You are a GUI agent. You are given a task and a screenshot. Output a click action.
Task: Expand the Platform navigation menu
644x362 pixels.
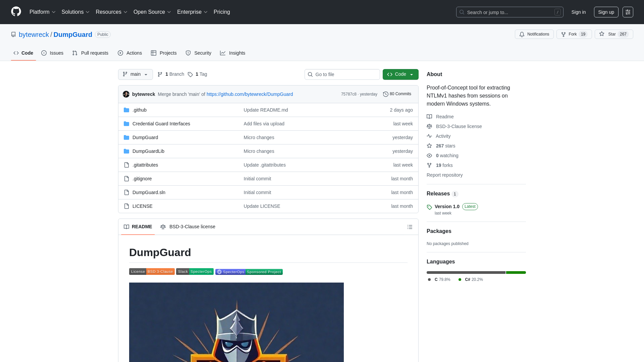pyautogui.click(x=42, y=12)
